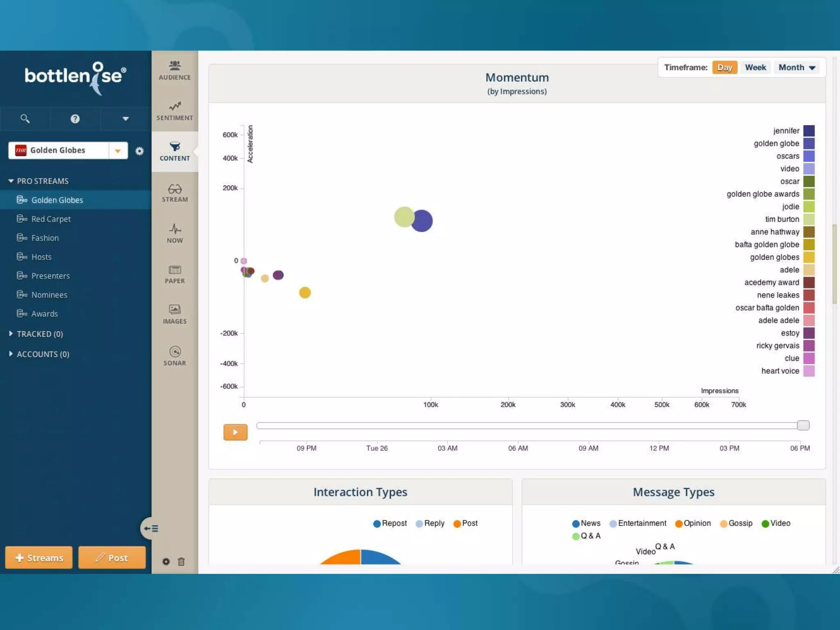
Task: Select the Red Carpet pro stream
Action: 51,219
